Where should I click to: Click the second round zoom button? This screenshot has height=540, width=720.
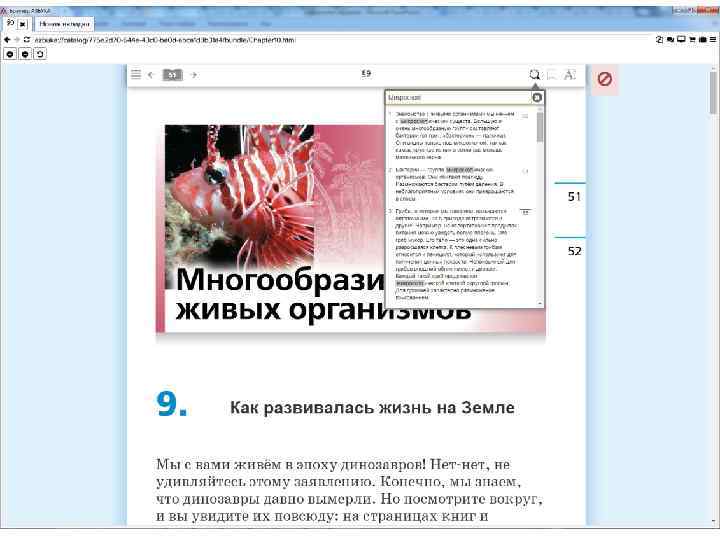25,54
